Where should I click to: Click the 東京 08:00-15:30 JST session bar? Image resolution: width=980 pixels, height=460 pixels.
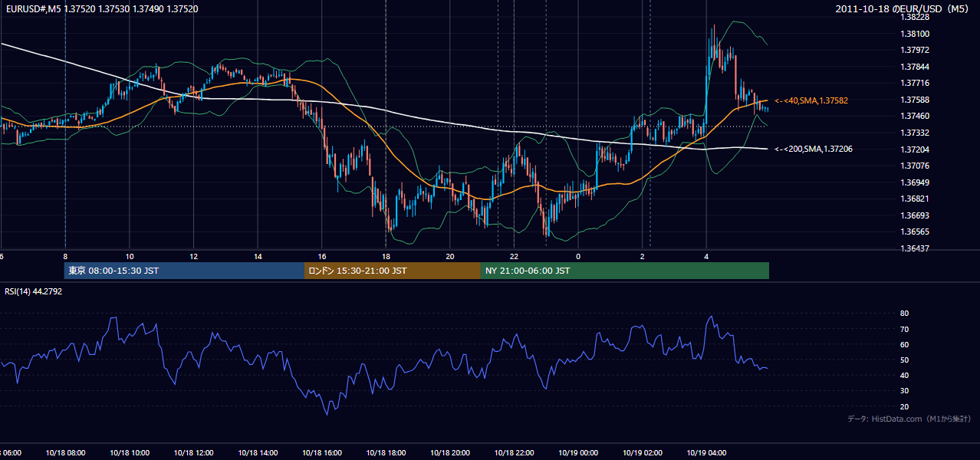pyautogui.click(x=185, y=271)
